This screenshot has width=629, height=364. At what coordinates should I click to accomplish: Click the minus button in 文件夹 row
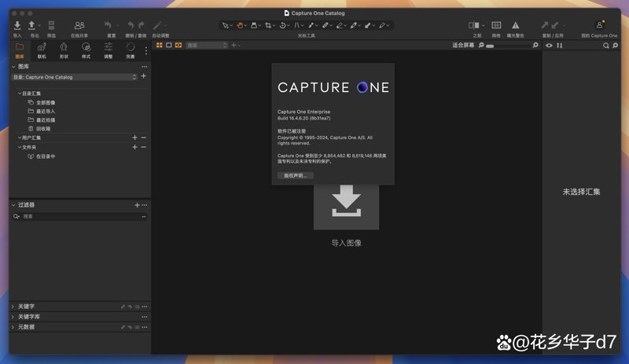pos(144,147)
